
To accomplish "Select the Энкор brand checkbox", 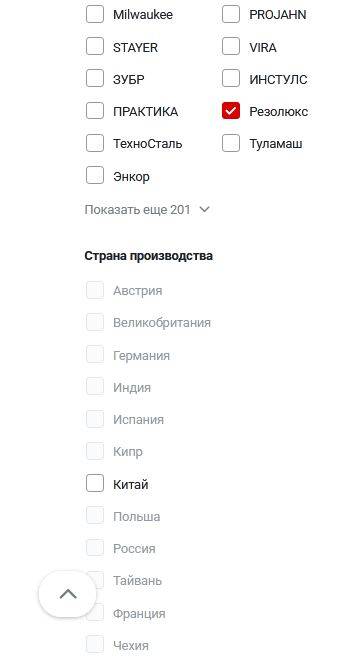I will click(95, 176).
